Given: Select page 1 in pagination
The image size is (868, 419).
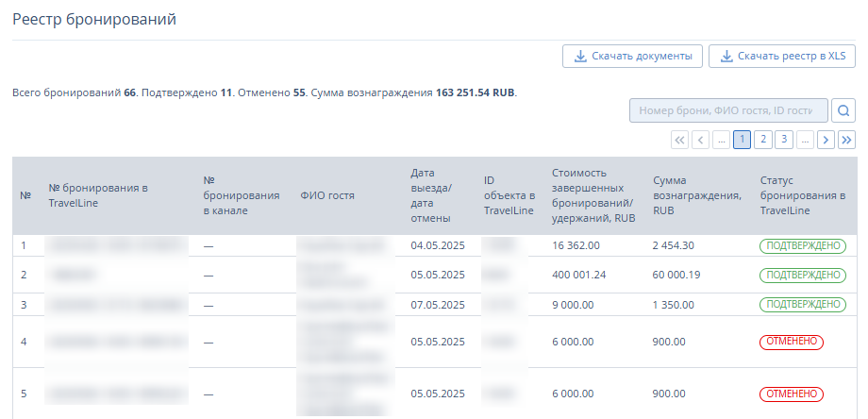Looking at the screenshot, I should tap(743, 140).
